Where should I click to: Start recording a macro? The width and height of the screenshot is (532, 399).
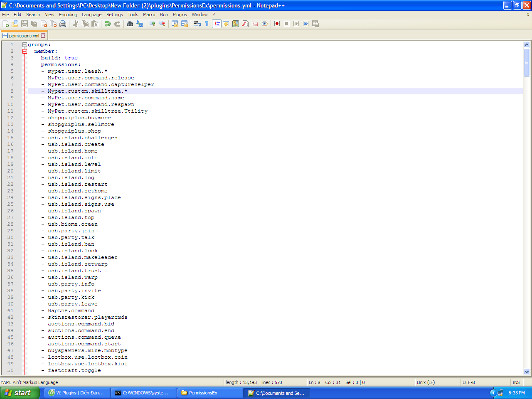tap(277, 24)
